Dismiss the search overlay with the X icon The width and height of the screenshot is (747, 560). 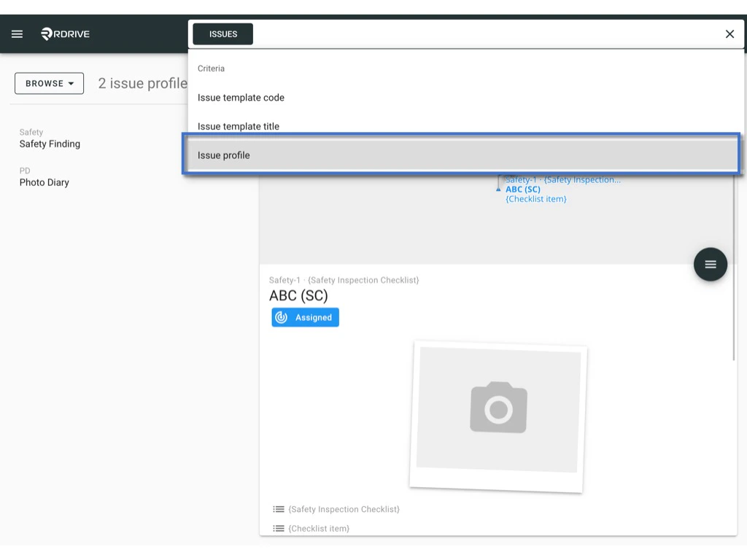click(x=729, y=34)
